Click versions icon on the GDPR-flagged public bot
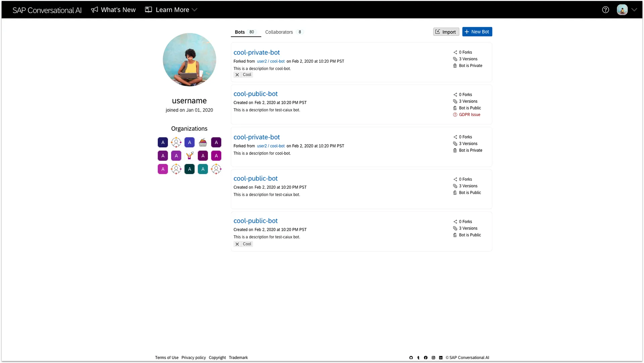 [455, 101]
